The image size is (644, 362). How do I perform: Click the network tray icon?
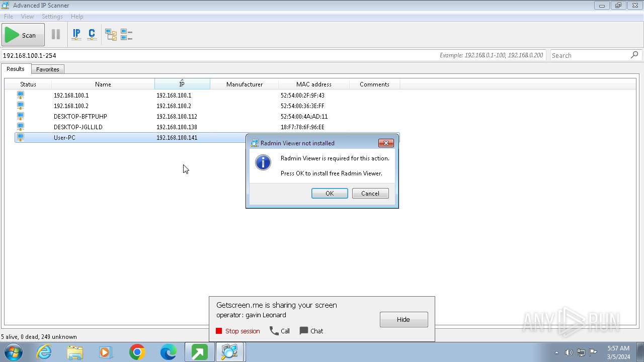(x=581, y=352)
